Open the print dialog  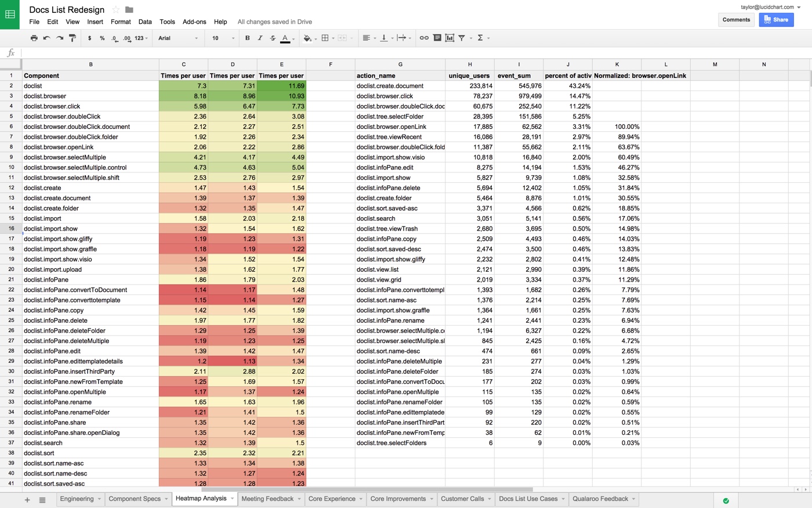(x=34, y=38)
